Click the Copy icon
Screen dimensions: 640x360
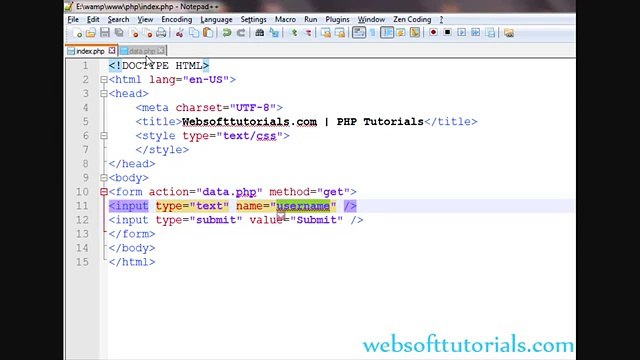click(194, 33)
